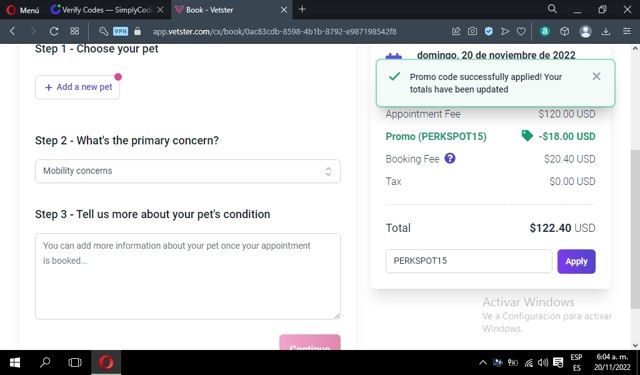The image size is (640, 375).
Task: Open the Opera Menu button
Action: pyautogui.click(x=22, y=10)
